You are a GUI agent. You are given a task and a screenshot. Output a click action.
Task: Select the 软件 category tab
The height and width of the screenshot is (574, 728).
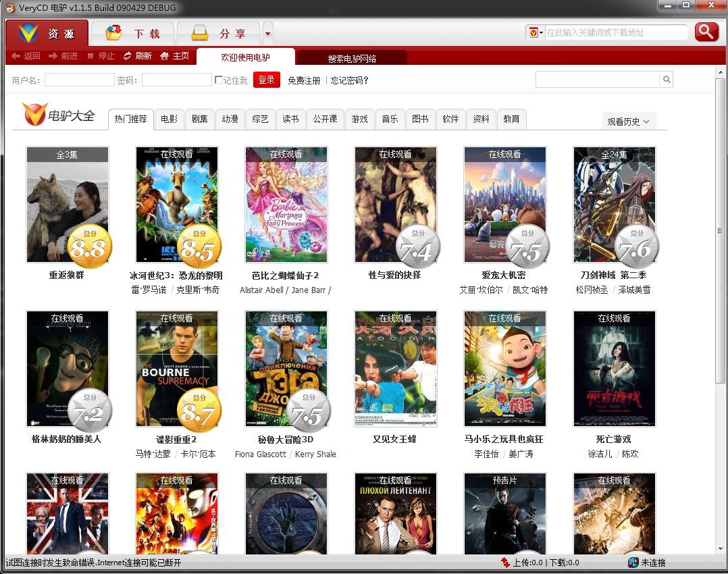(x=450, y=119)
